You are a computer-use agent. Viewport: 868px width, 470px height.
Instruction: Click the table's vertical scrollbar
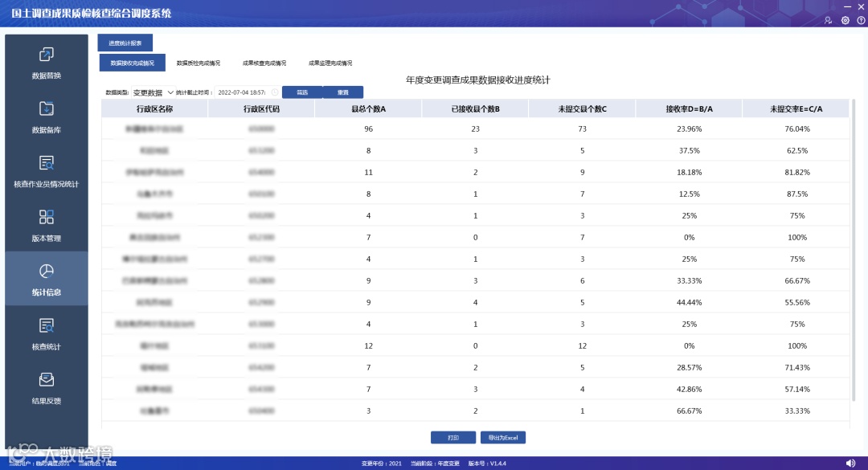[854, 249]
